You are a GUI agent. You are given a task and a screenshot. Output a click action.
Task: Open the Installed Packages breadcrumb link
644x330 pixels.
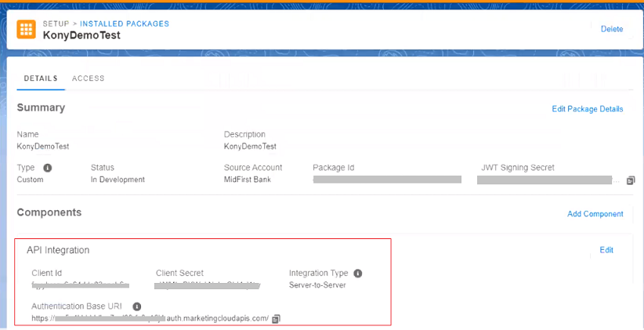tap(125, 24)
